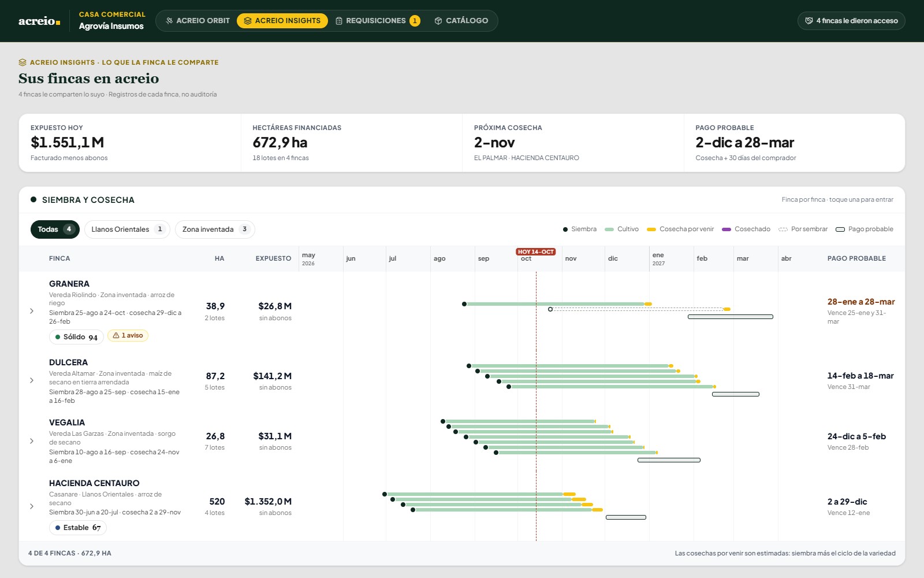924x578 pixels.
Task: Click the blue dot in Estable 67
Action: click(58, 528)
